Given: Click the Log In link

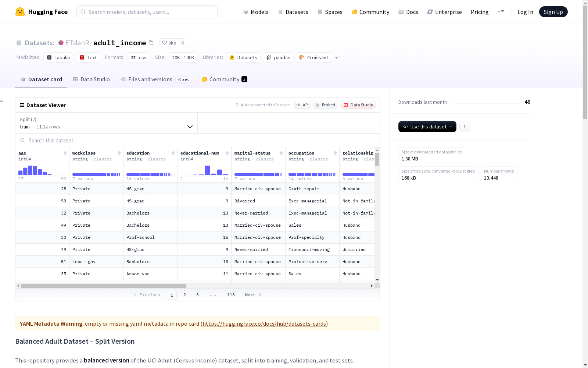Looking at the screenshot, I should click(525, 12).
